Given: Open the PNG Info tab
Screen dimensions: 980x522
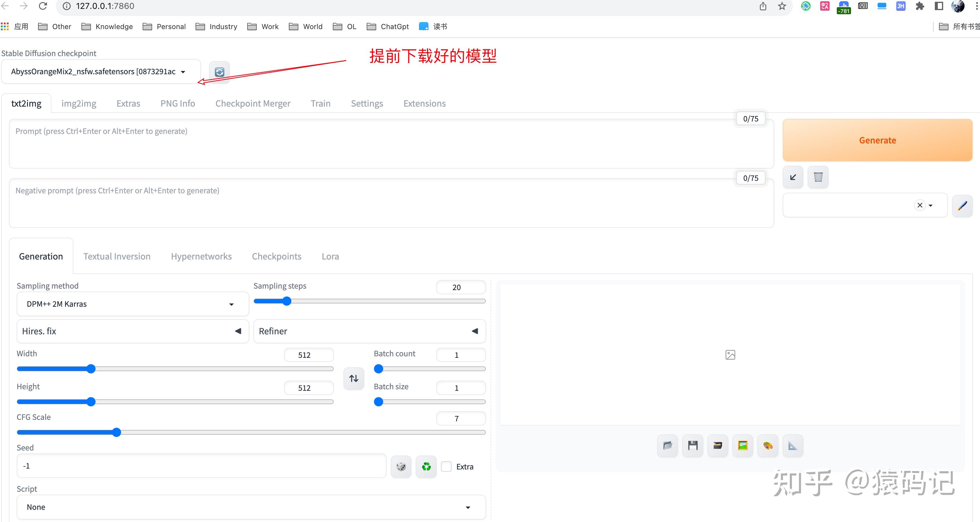Looking at the screenshot, I should (178, 103).
